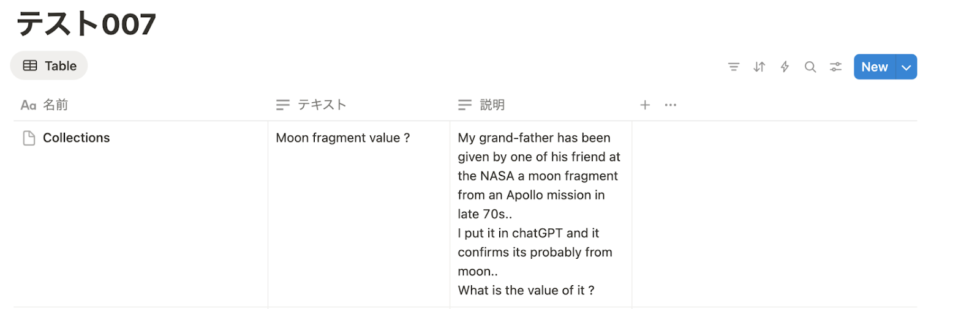Expand the New button dropdown arrow
Screen dimensions: 980x309
pyautogui.click(x=907, y=67)
